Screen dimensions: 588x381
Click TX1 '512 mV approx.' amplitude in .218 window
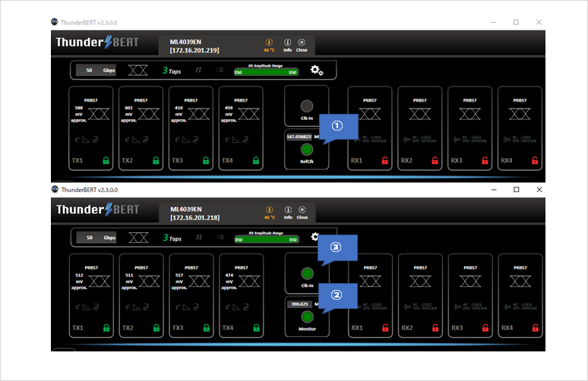click(x=79, y=282)
